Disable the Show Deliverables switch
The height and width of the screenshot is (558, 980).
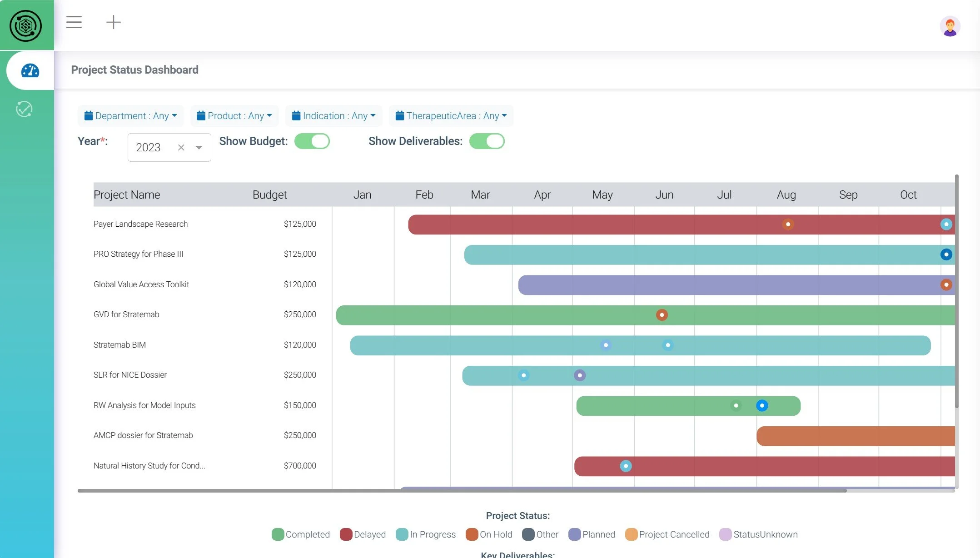(487, 141)
